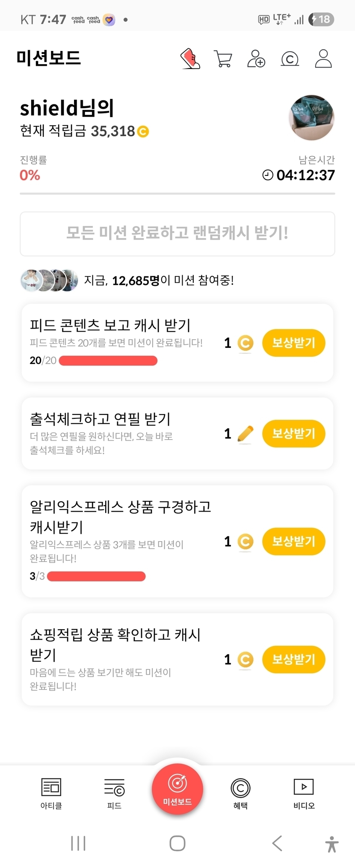Go to the 비디오 tab
Image resolution: width=355 pixels, height=868 pixels.
304,793
